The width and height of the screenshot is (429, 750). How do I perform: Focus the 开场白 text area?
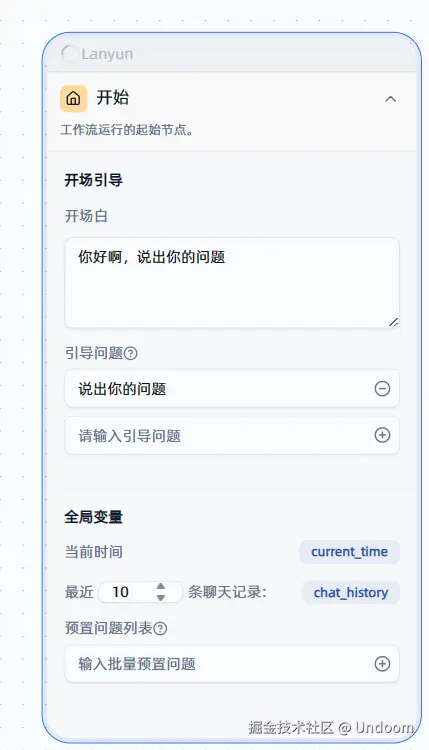click(x=232, y=283)
